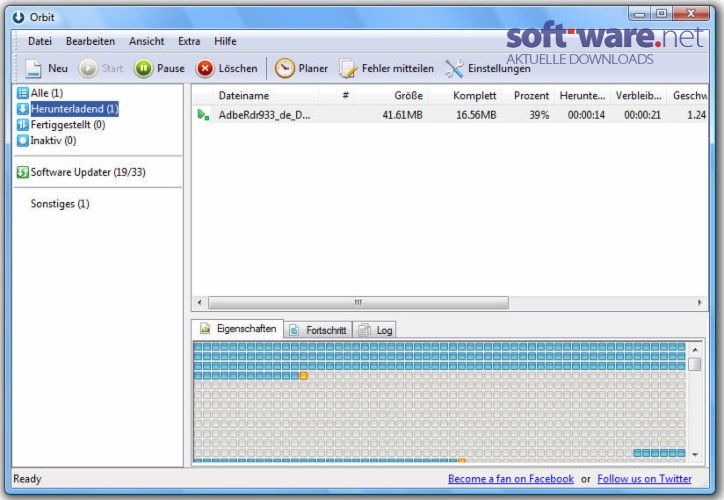Click the Ready status bar text

tap(27, 479)
